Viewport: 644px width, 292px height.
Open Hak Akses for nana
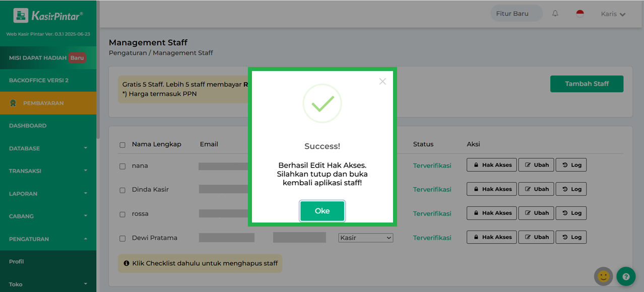click(x=491, y=165)
